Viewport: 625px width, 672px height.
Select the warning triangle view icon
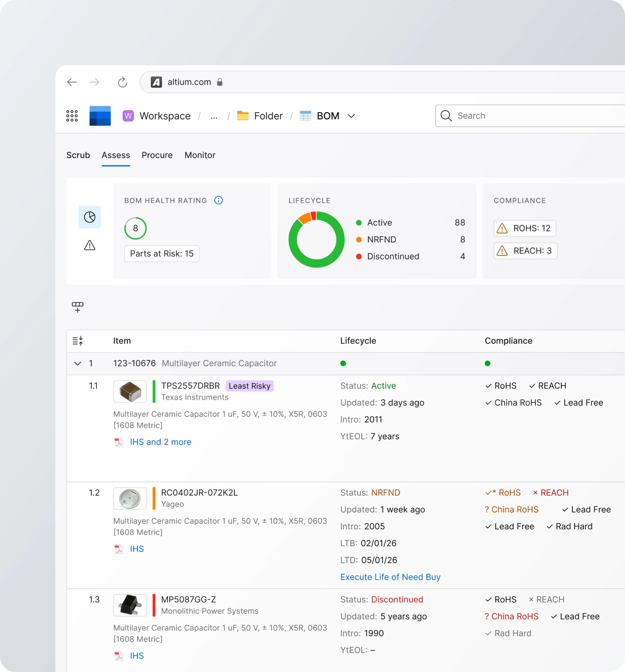tap(89, 245)
